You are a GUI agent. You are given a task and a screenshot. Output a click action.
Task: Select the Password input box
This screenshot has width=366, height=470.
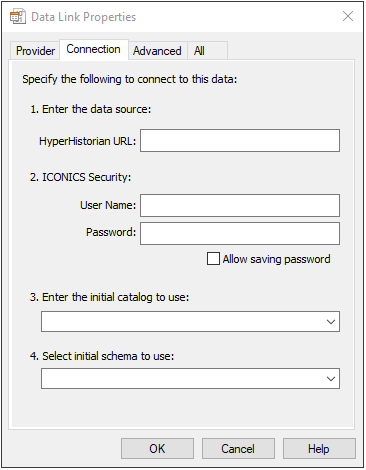pos(240,233)
